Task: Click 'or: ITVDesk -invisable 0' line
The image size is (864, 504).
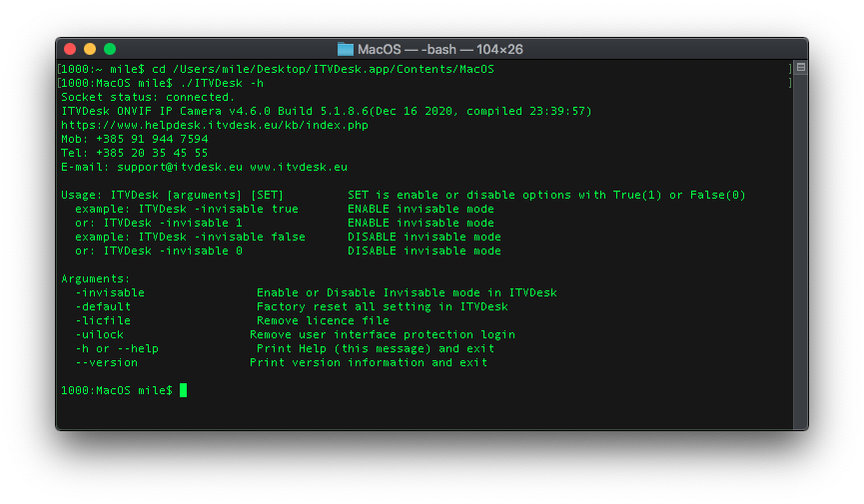Action: 159,251
